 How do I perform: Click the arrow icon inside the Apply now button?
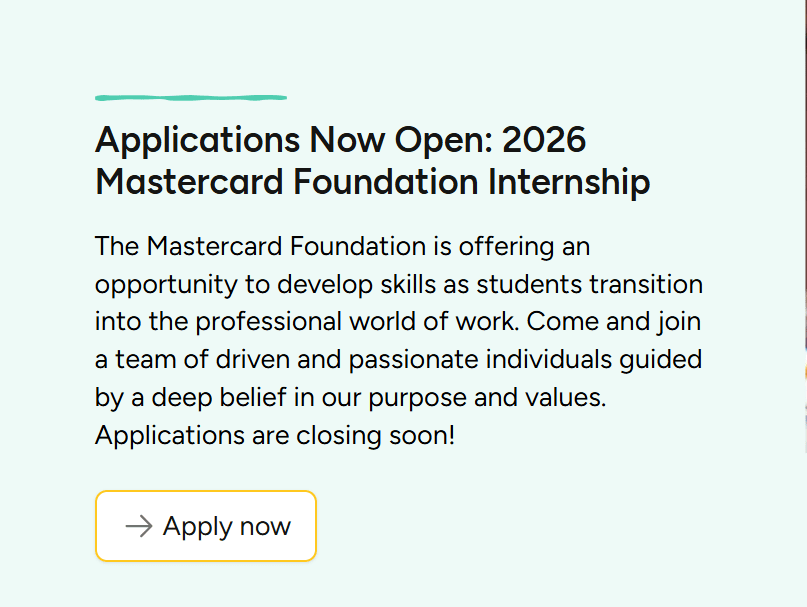point(138,526)
